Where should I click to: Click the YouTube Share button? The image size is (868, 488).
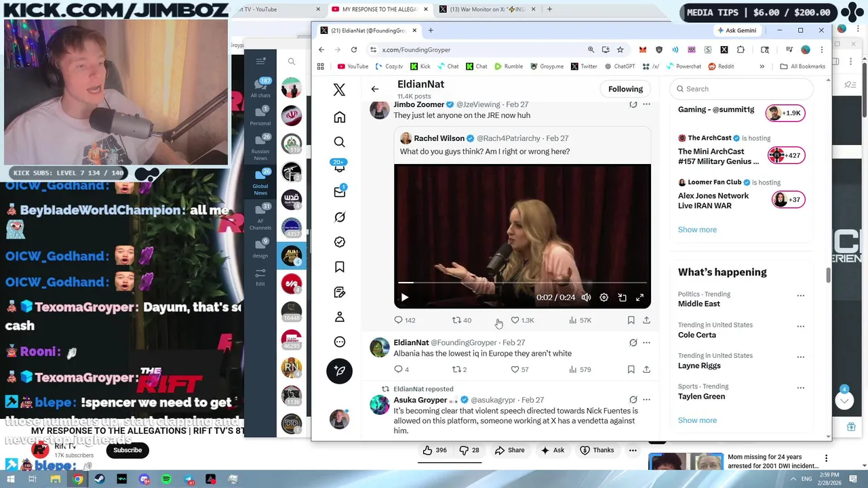tap(510, 450)
